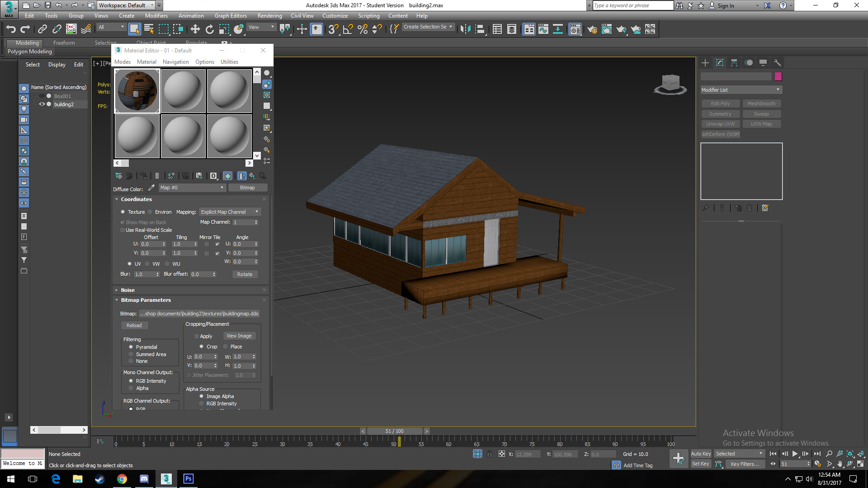Open Material Editor Utilities menu

pyautogui.click(x=229, y=62)
